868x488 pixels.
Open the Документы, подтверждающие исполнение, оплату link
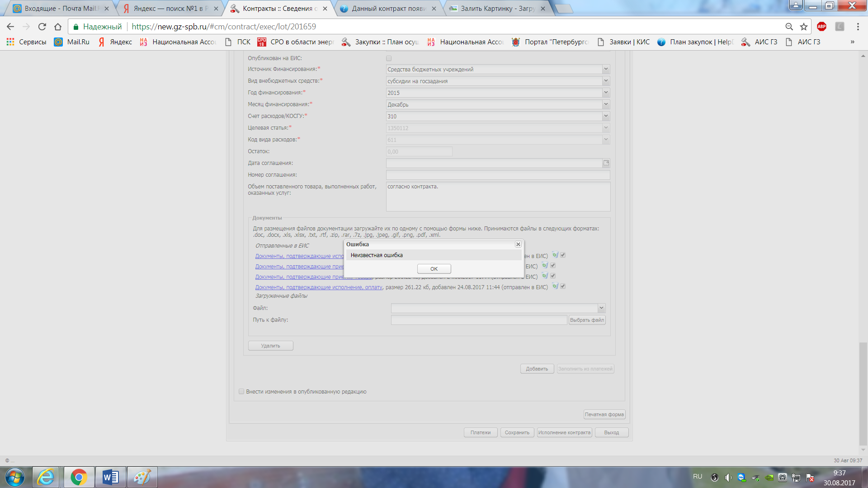tap(319, 287)
